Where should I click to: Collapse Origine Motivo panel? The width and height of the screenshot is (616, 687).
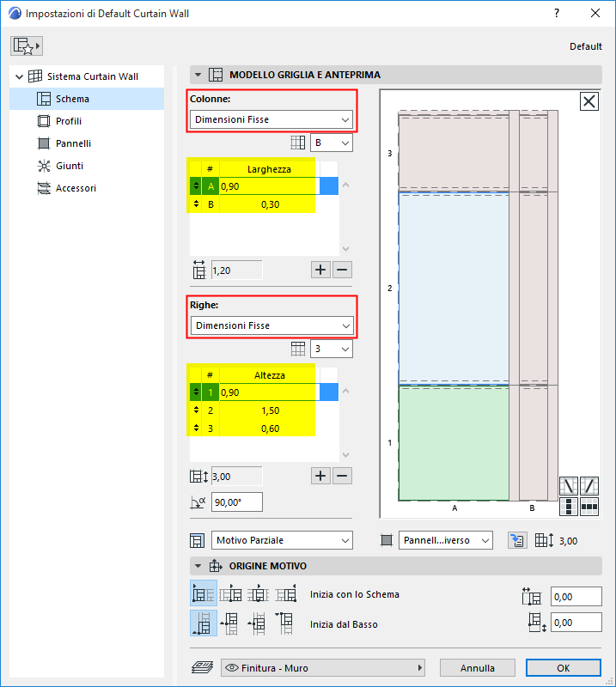(x=198, y=566)
